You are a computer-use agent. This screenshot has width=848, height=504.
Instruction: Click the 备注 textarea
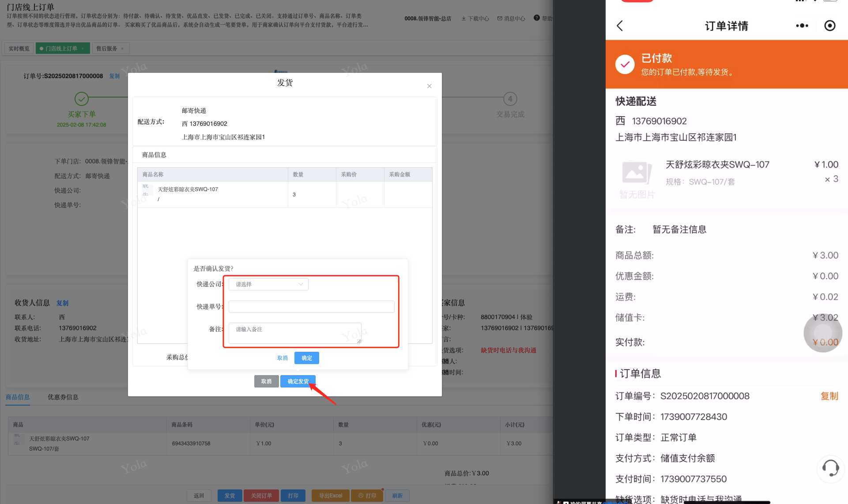click(294, 333)
